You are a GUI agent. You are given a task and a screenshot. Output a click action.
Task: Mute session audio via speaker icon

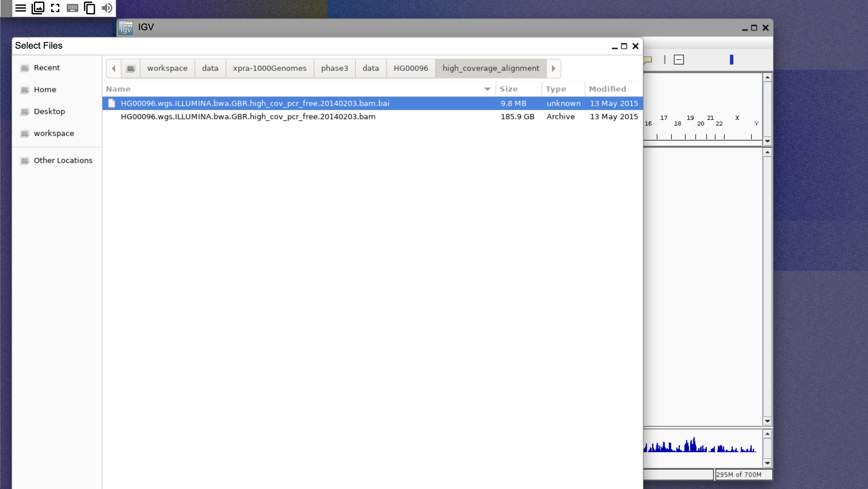pos(107,8)
